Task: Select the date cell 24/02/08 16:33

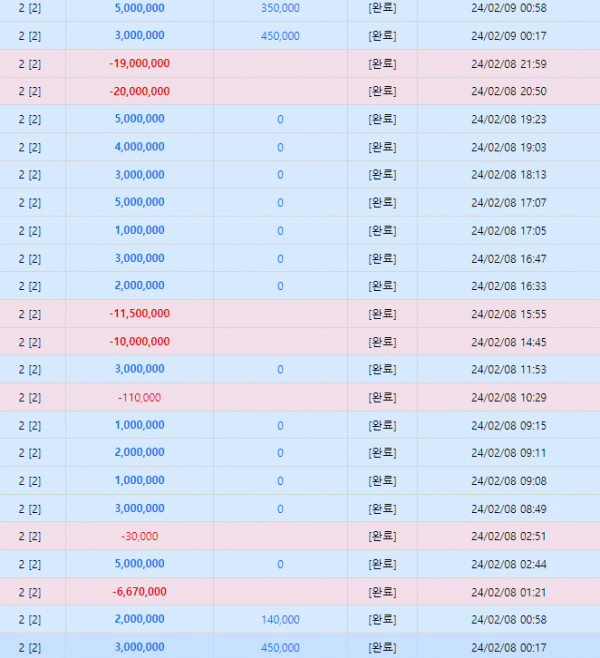Action: coord(509,286)
